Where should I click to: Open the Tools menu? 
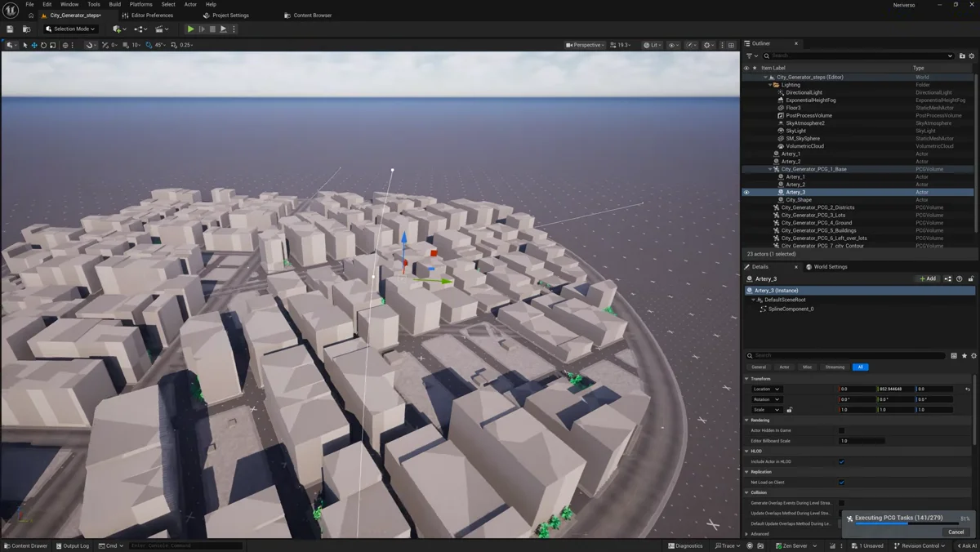click(94, 4)
